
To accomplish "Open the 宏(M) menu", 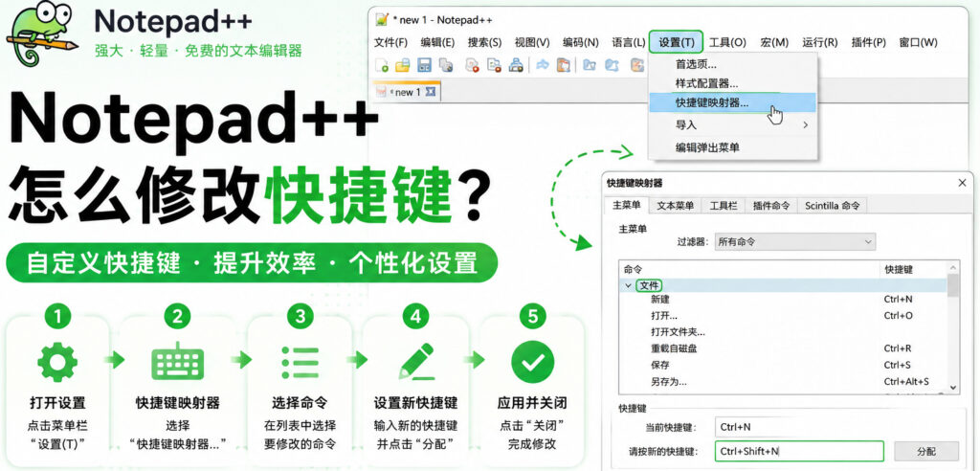I will tap(774, 42).
